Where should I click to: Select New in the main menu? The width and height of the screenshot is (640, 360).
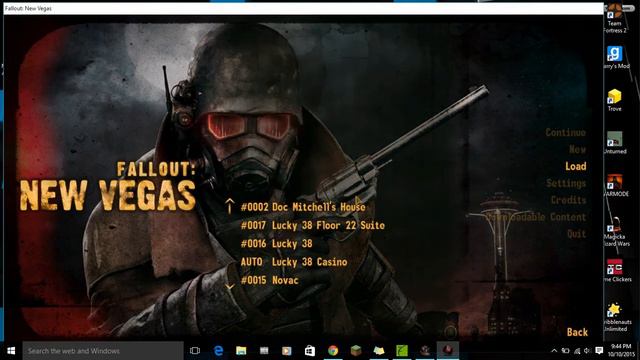coord(577,149)
